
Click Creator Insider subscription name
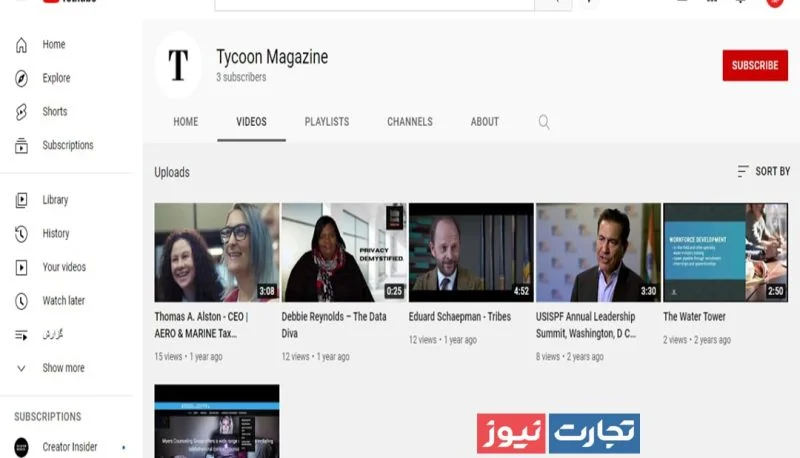[69, 447]
